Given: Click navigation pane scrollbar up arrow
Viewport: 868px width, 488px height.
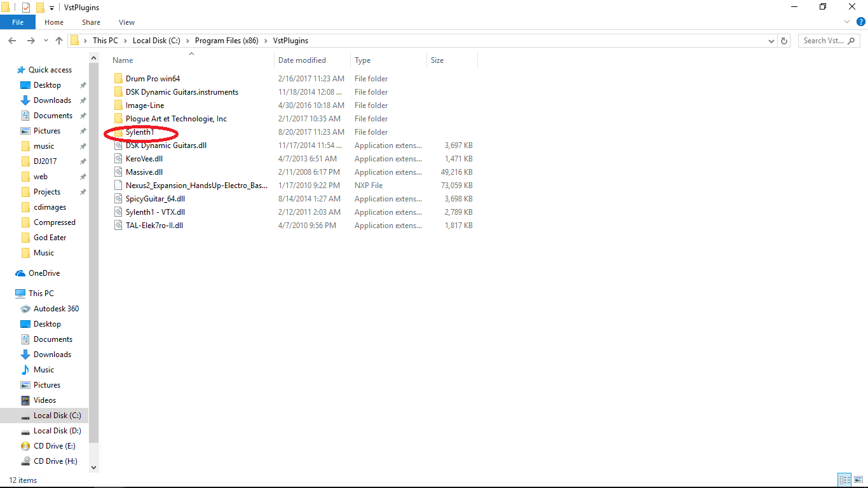Looking at the screenshot, I should tap(94, 58).
